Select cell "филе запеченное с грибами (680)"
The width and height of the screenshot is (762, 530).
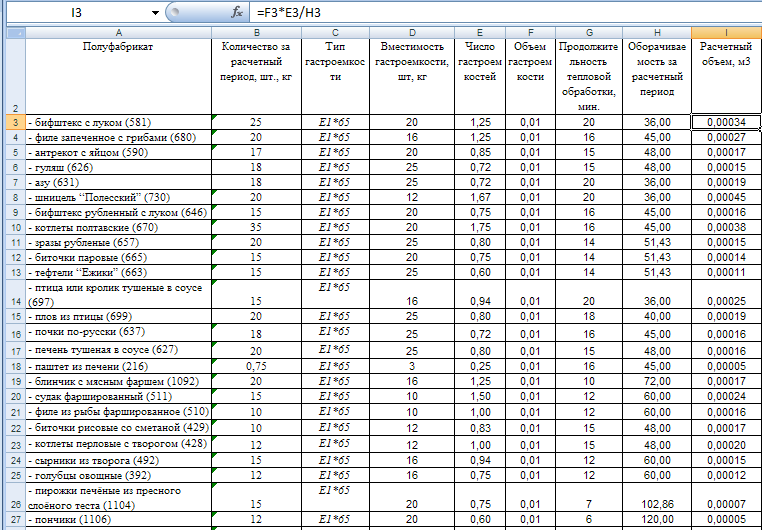[119, 137]
